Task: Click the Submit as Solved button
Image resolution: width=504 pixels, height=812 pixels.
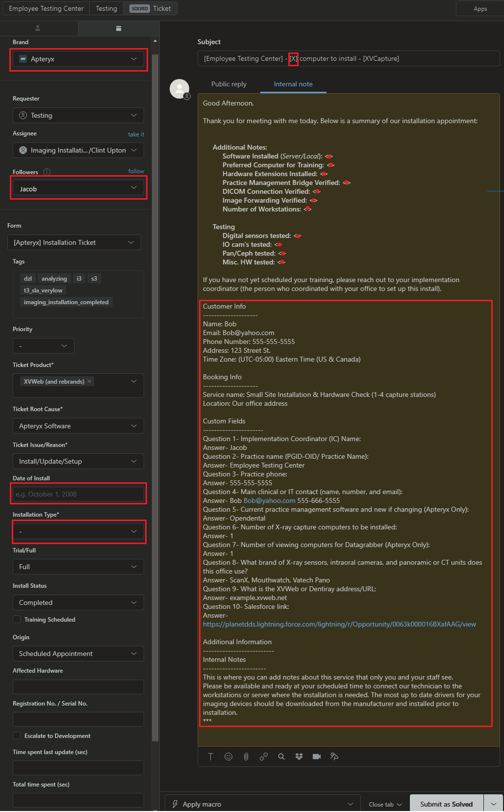Action: point(447,804)
